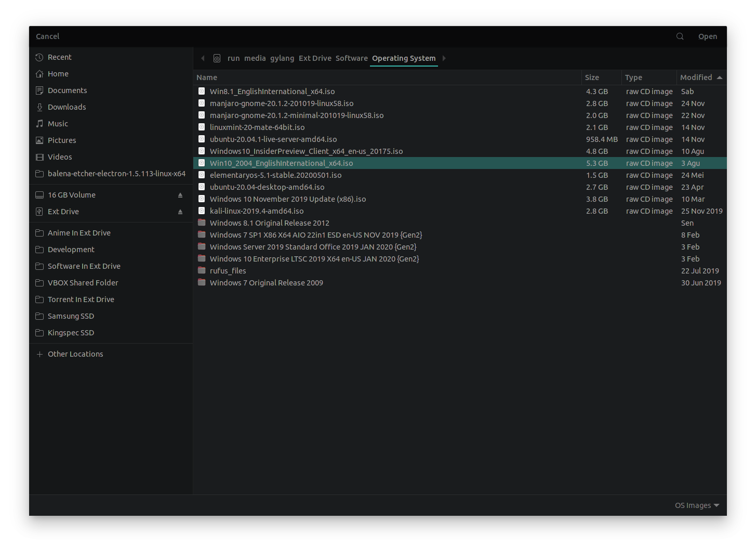Select Windows10_InsiderPreview_Client_x64_en-us_20175.iso
The width and height of the screenshot is (756, 548).
click(x=460, y=151)
